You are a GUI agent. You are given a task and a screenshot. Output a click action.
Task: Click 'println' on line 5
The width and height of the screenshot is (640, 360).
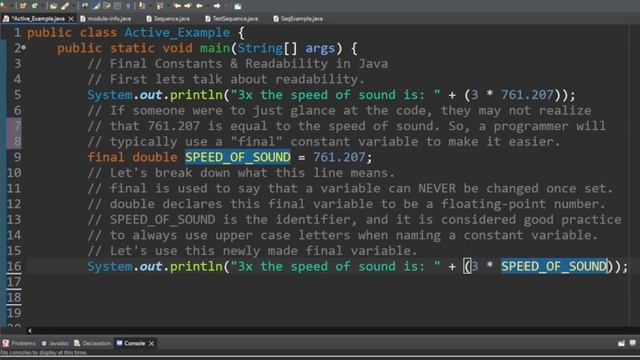[x=196, y=95]
